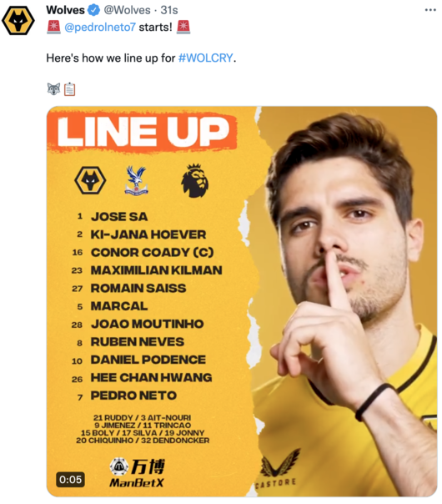The image size is (442, 504).
Task: Click the Premier League lion logo
Action: point(194,180)
